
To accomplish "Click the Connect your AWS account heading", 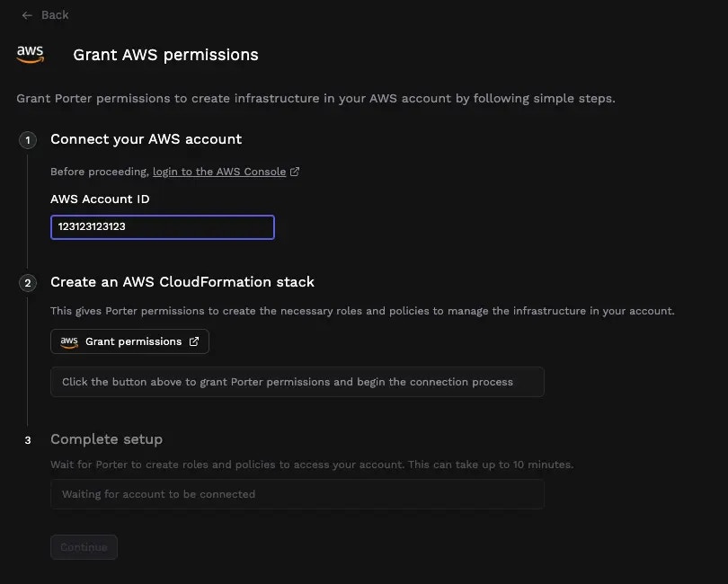I will [x=146, y=139].
